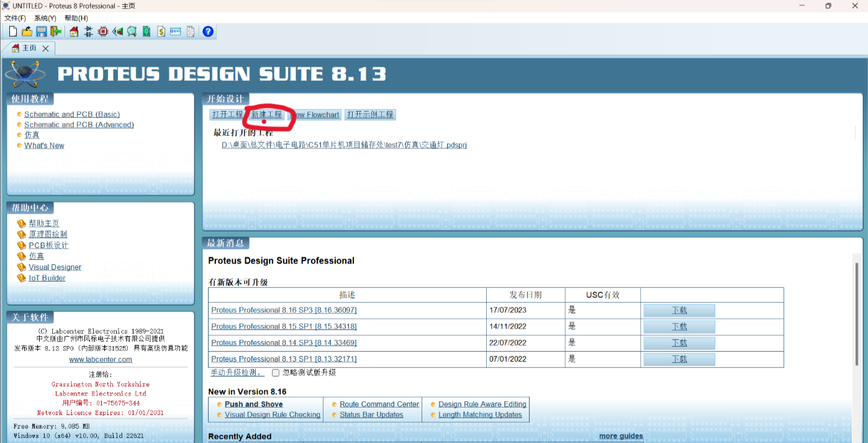The width and height of the screenshot is (868, 443).
Task: Open the Design Explorer toolbar icon
Action: click(147, 32)
